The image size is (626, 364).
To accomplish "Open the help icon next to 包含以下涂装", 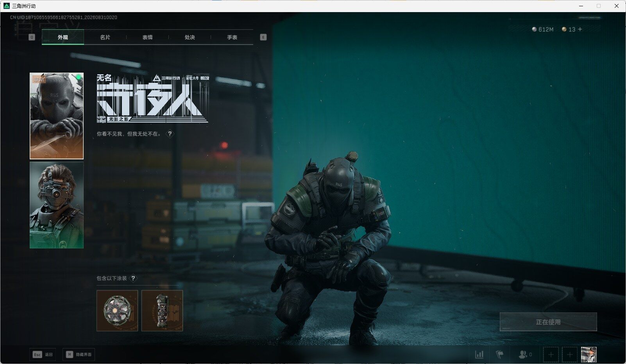I will tap(133, 278).
